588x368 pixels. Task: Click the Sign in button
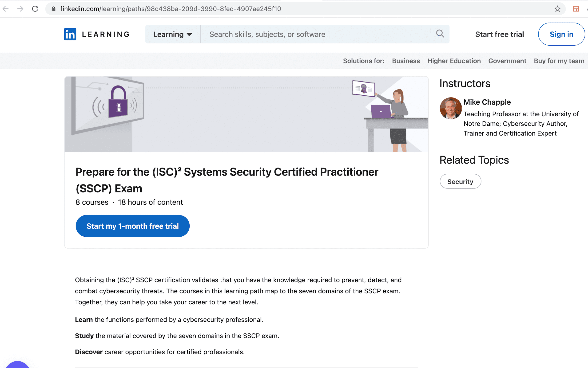coord(561,34)
